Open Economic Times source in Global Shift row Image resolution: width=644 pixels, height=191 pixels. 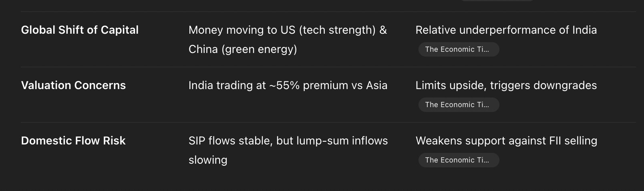pyautogui.click(x=459, y=49)
